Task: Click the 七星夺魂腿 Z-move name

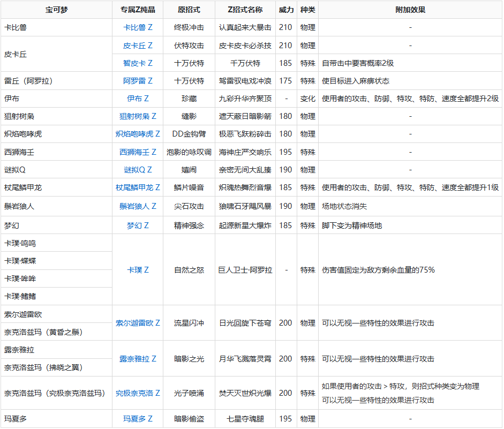Action: 245,419
